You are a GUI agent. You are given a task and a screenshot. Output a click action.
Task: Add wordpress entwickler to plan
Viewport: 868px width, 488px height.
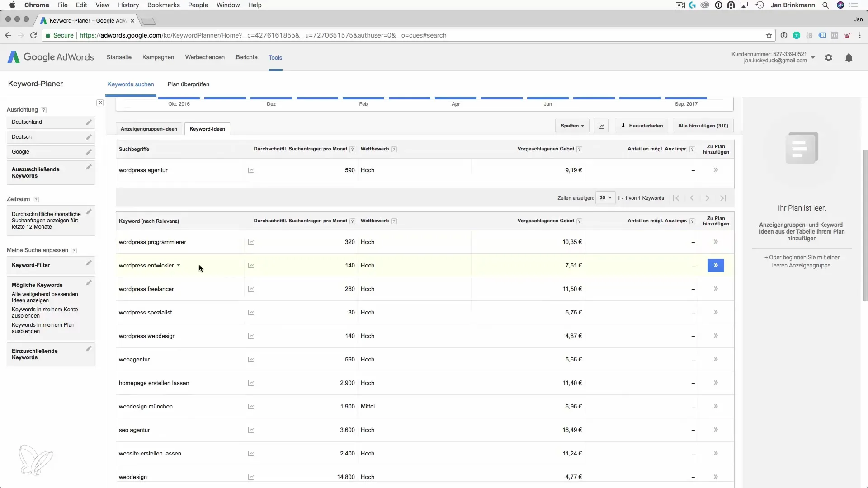(x=716, y=266)
